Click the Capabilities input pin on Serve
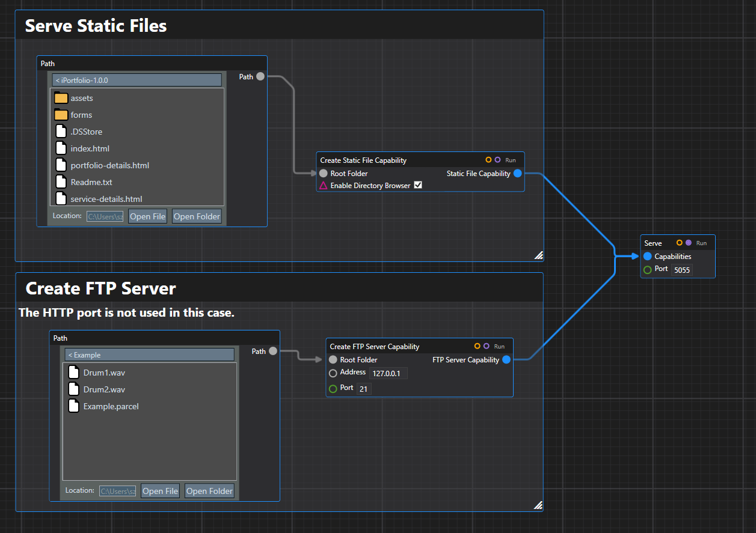 tap(648, 257)
